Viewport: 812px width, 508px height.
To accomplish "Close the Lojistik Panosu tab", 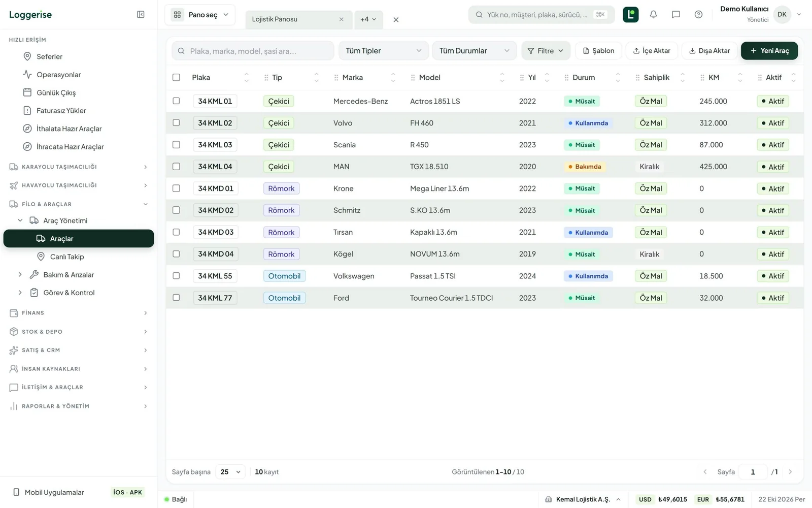I will pyautogui.click(x=341, y=19).
